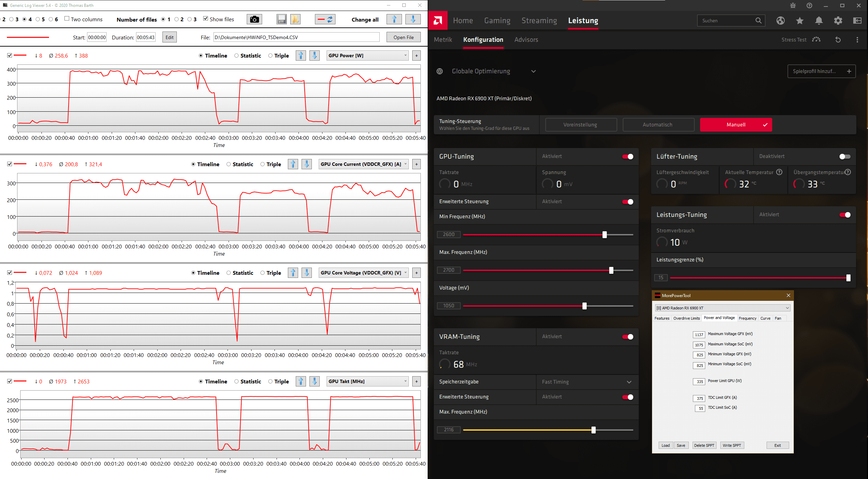Adjust the Voltage (mV) slider handle

point(584,306)
